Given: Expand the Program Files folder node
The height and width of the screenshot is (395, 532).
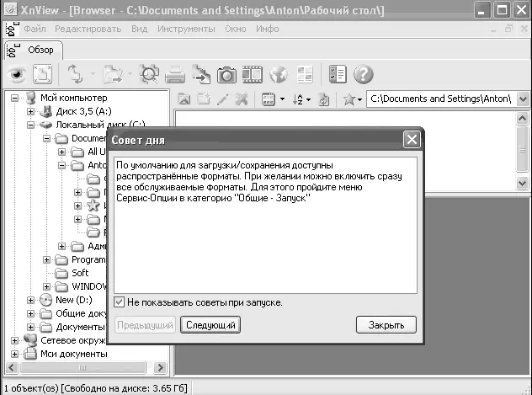Looking at the screenshot, I should point(46,259).
